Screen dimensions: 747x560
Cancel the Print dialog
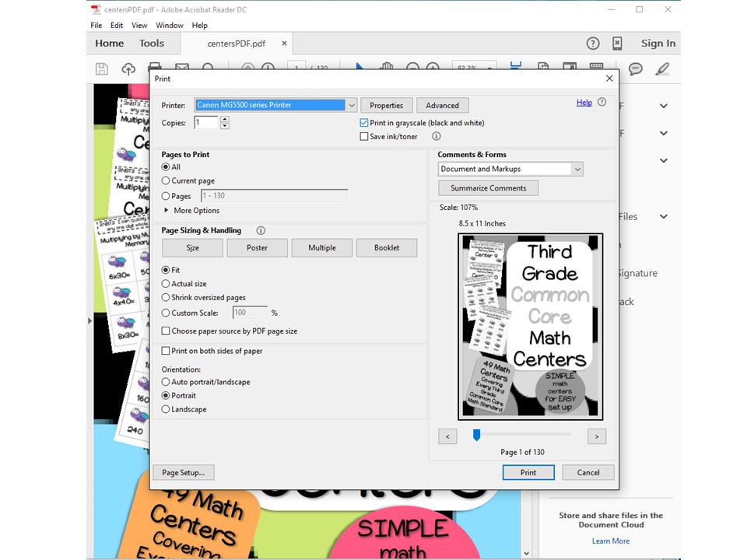588,472
